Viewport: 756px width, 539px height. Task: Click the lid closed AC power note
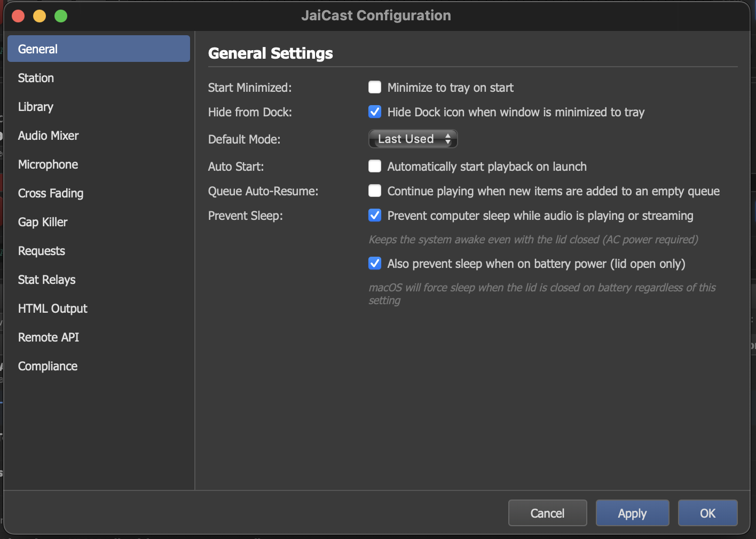(533, 240)
